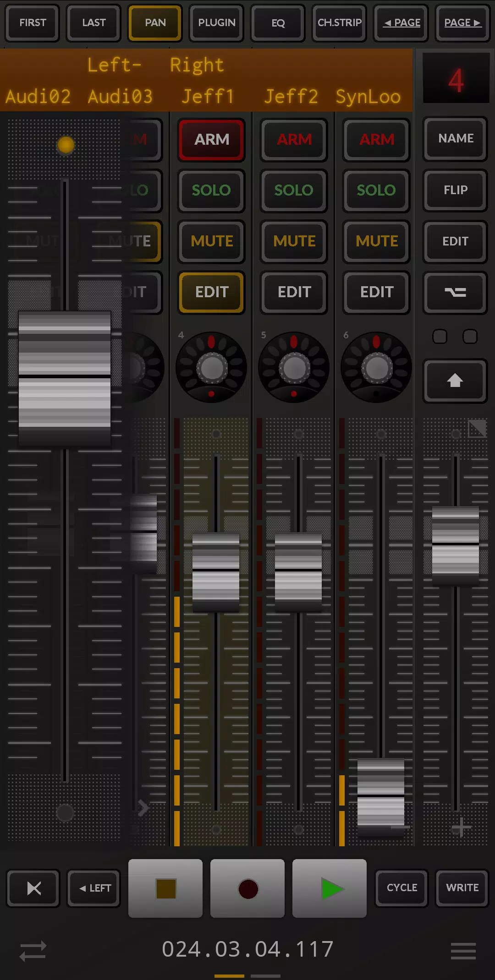Click the timecode display 024.03.04.117
This screenshot has height=980, width=495.
click(247, 949)
